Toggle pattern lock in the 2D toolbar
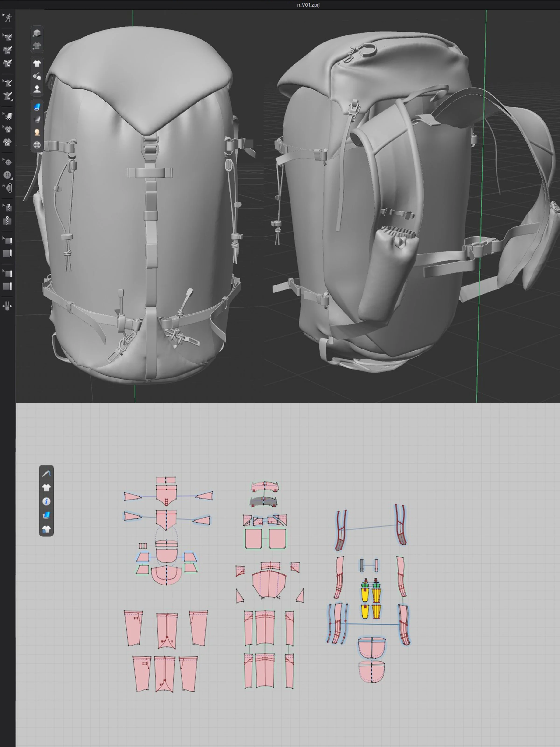Viewport: 560px width, 747px height. tap(47, 530)
